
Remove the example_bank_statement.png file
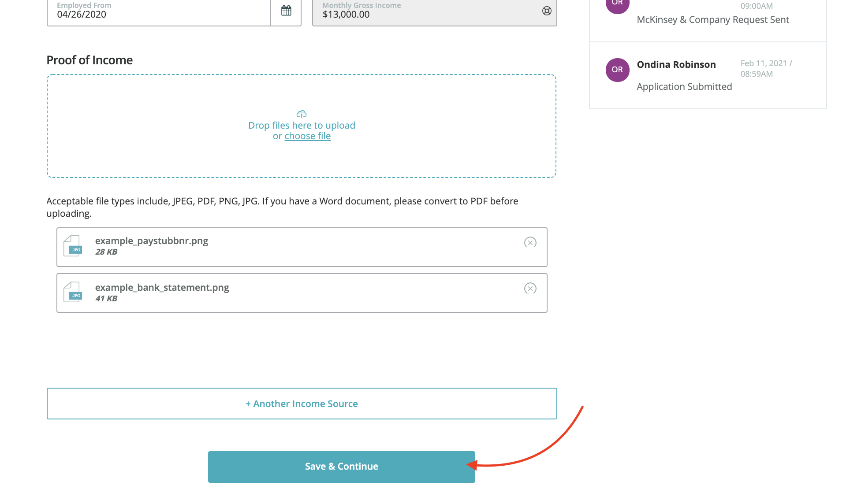pyautogui.click(x=530, y=289)
